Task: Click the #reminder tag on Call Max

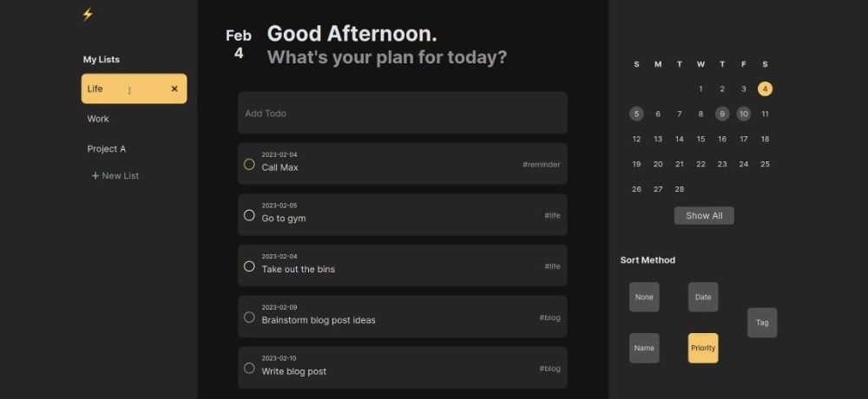Action: pyautogui.click(x=541, y=165)
